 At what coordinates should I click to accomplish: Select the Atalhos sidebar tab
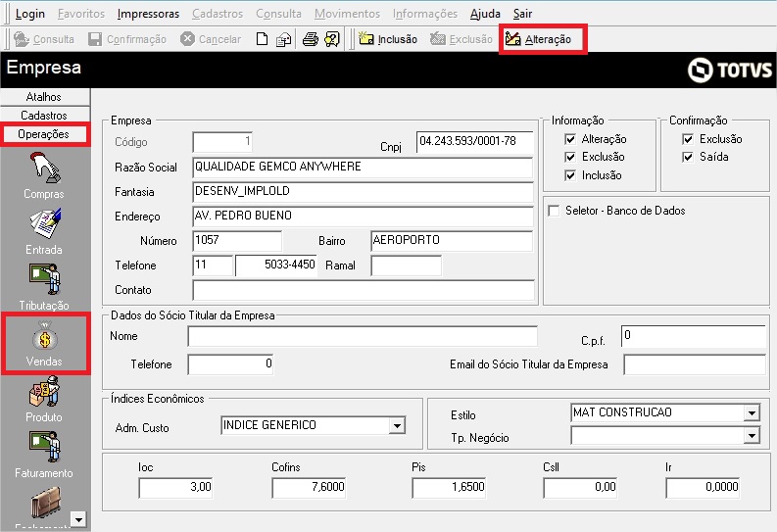(x=45, y=97)
